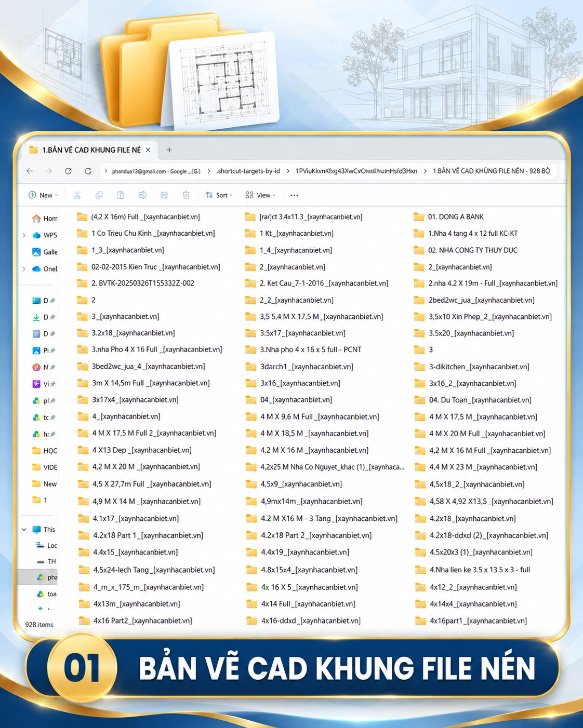Select folder 01. DONG A BANK
The width and height of the screenshot is (583, 728).
[449, 217]
